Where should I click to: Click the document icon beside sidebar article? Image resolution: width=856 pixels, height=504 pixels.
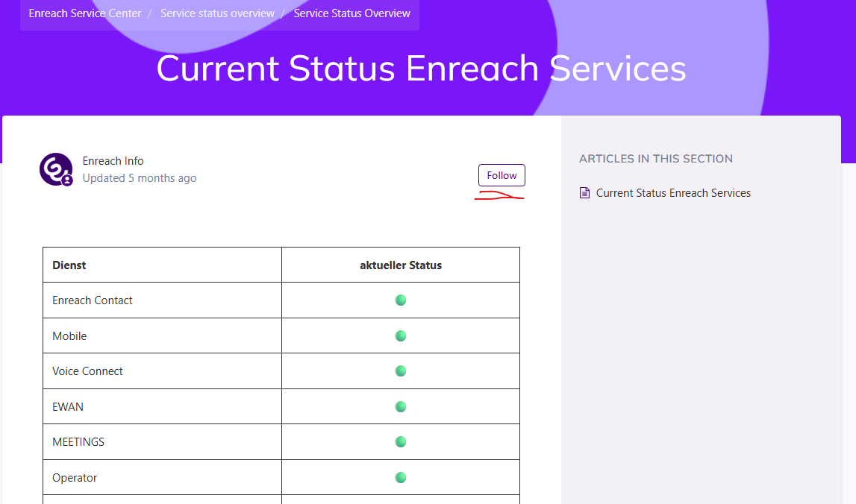585,193
